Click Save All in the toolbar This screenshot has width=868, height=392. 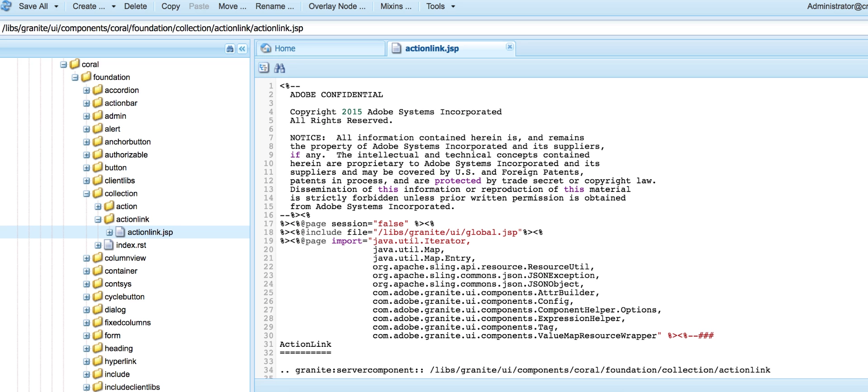pos(33,6)
